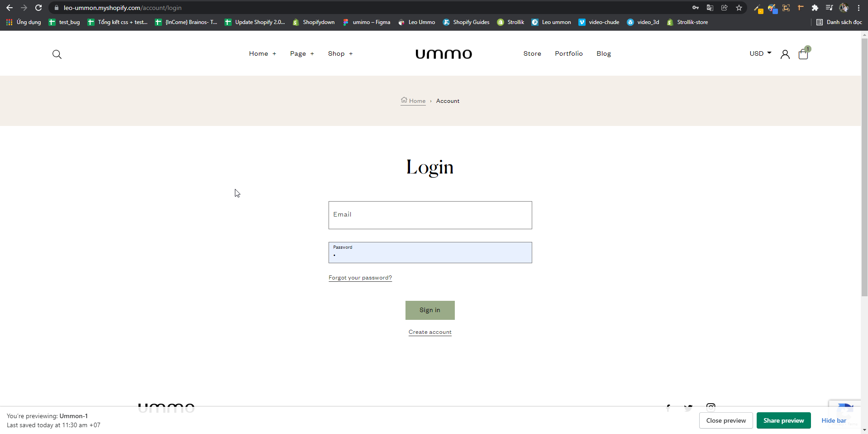Open the Update Shopify 2.0 bookmark

255,22
